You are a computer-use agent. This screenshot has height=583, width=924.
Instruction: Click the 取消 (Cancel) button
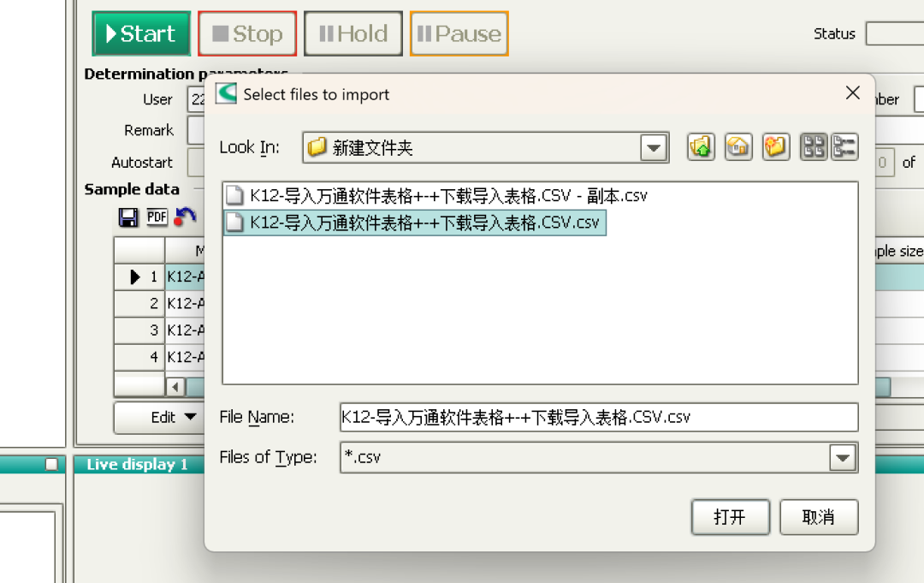819,517
